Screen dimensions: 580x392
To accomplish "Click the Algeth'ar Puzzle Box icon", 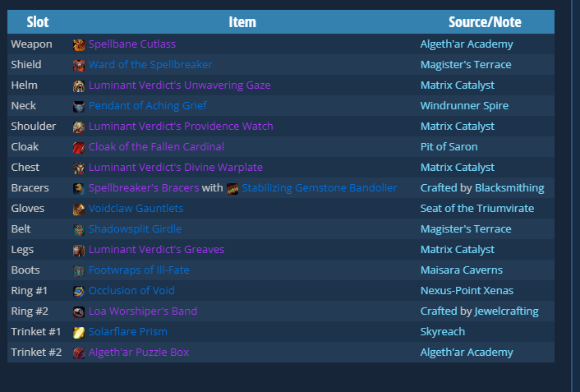I will (x=78, y=353).
